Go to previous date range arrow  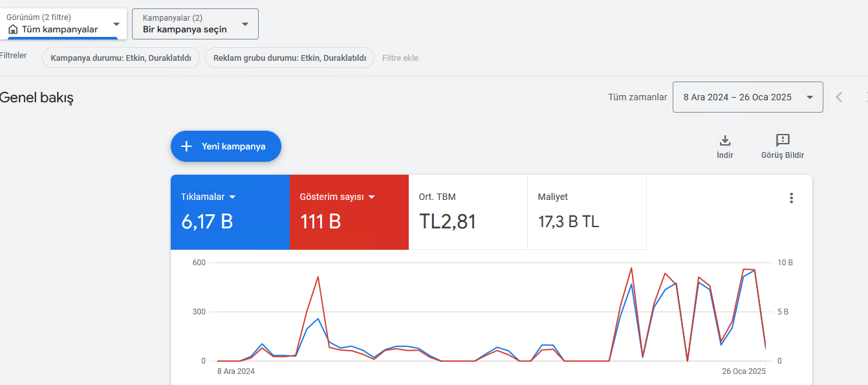[x=839, y=97]
